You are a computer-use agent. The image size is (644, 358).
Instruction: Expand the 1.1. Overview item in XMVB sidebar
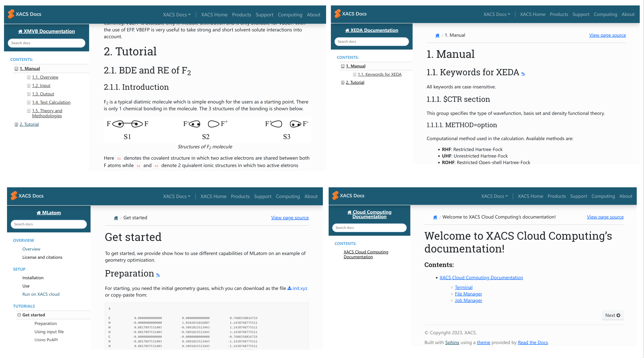[x=29, y=77]
